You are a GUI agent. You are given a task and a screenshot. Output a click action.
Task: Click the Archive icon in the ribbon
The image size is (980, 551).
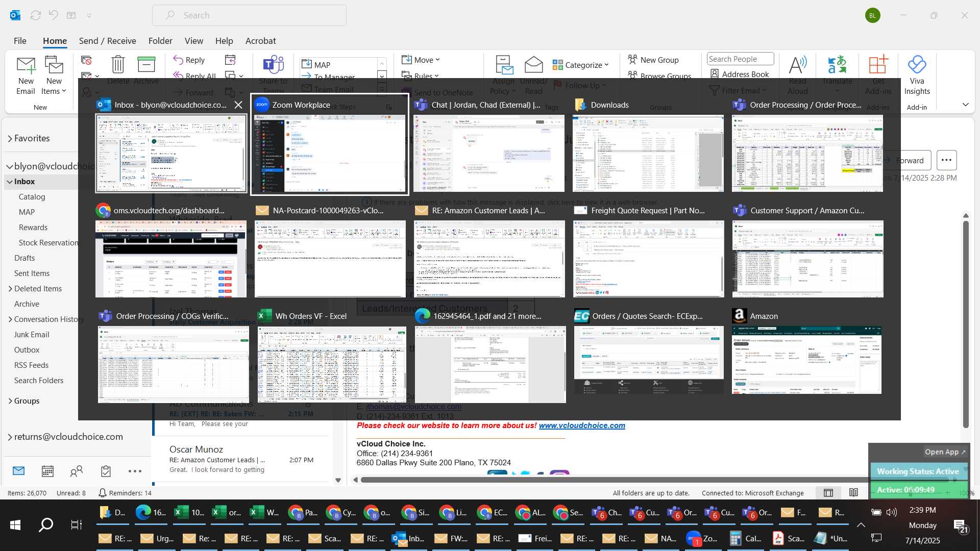[146, 65]
